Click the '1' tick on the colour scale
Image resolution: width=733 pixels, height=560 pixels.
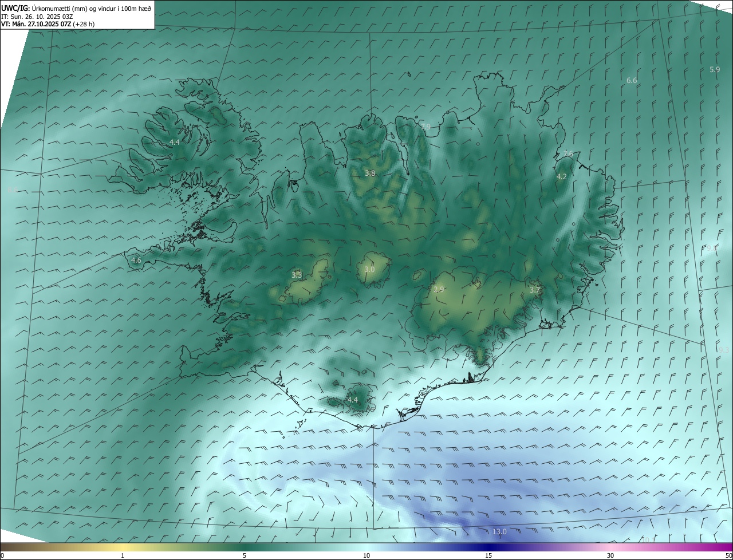click(123, 555)
